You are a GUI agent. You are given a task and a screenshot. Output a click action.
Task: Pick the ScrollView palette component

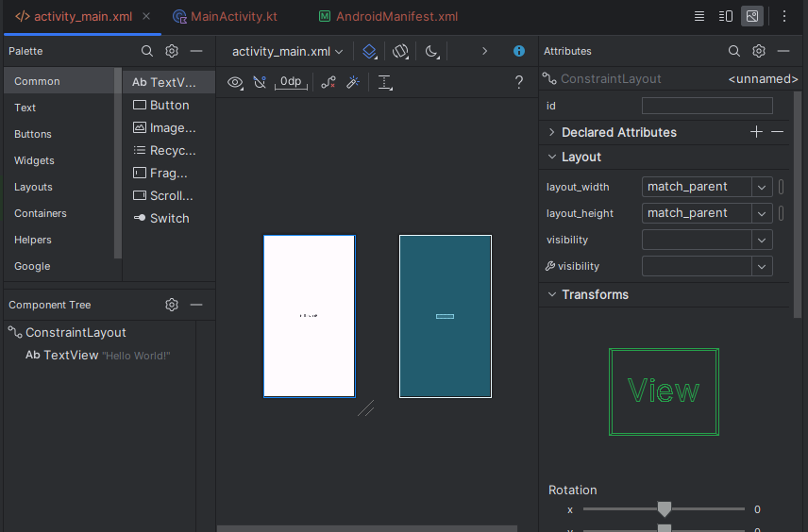pos(169,195)
